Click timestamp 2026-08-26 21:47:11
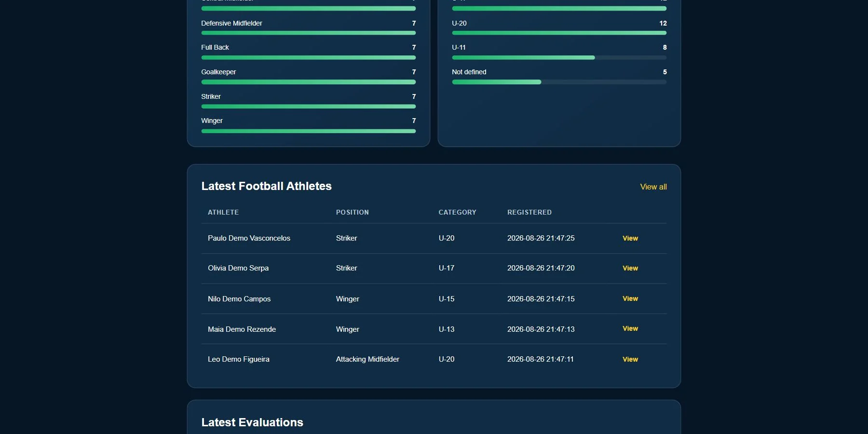Screen dimensions: 868x434 (x=541, y=359)
